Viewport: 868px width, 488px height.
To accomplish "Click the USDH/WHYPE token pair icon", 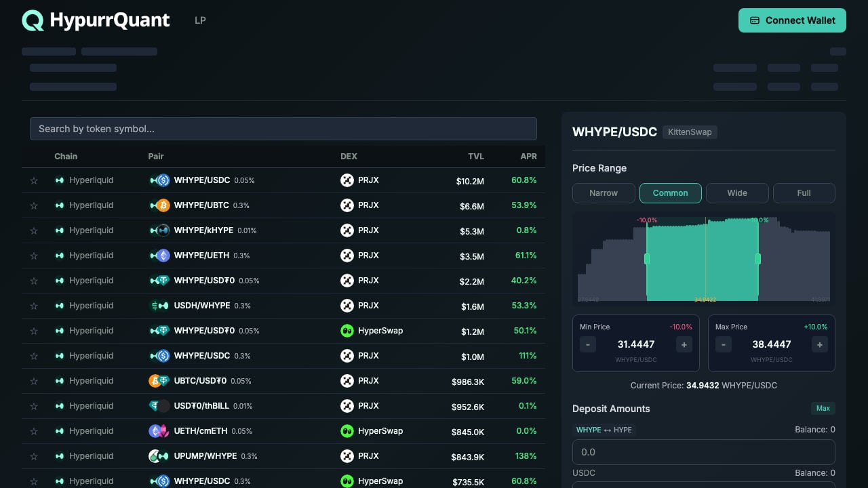I will pyautogui.click(x=159, y=306).
